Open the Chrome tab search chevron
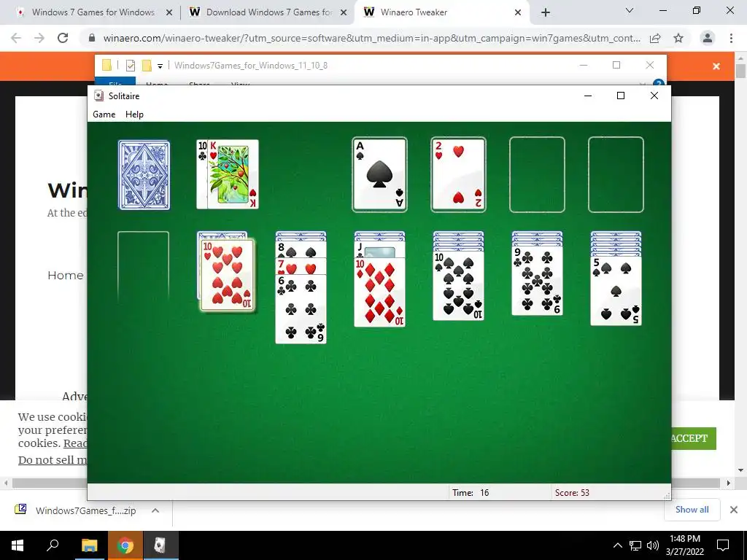The image size is (747, 560). tap(630, 10)
